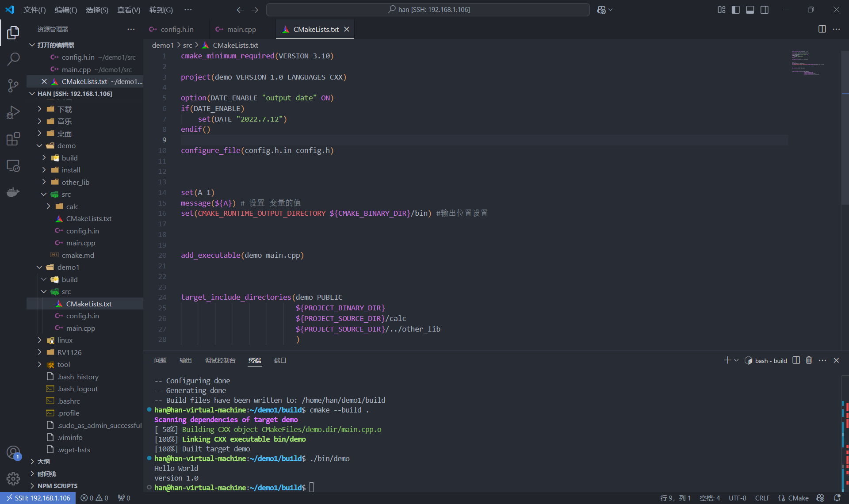Open the Search view in the activity bar
The height and width of the screenshot is (504, 849).
tap(13, 59)
